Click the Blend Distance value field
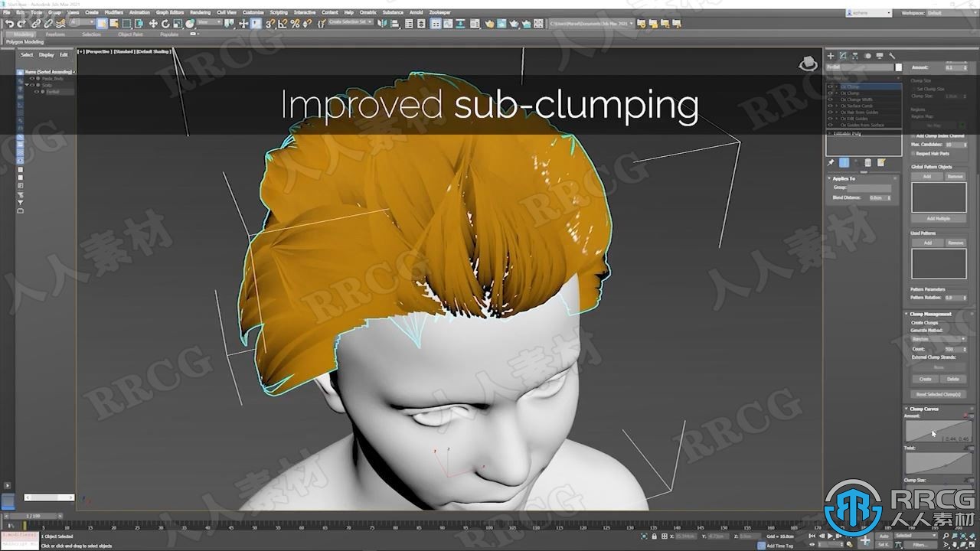Screen dimensions: 980x551 (879, 197)
